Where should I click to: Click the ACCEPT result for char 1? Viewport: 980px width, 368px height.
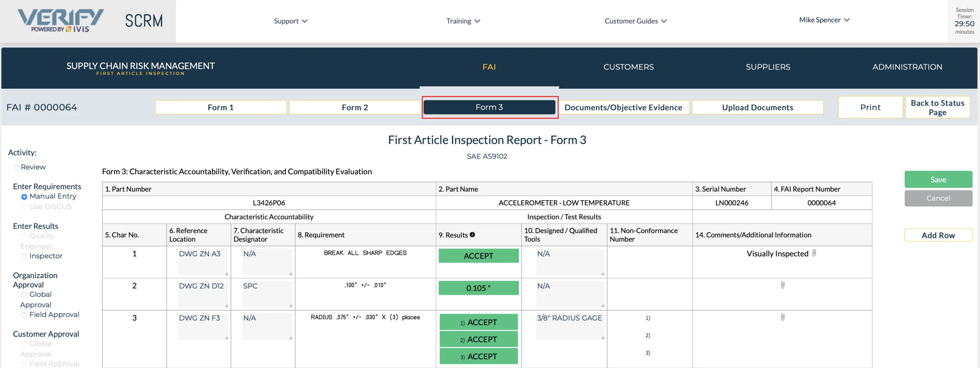coord(479,256)
